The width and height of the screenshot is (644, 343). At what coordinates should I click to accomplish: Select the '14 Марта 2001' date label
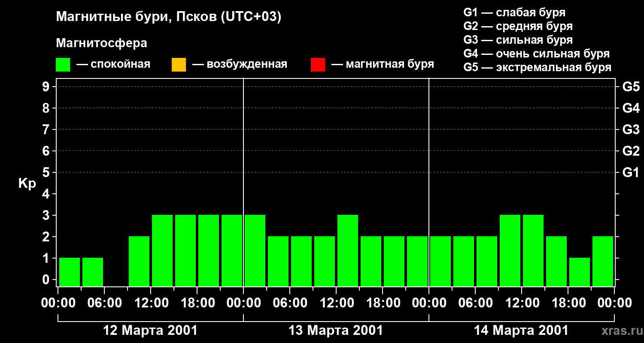pos(521,331)
